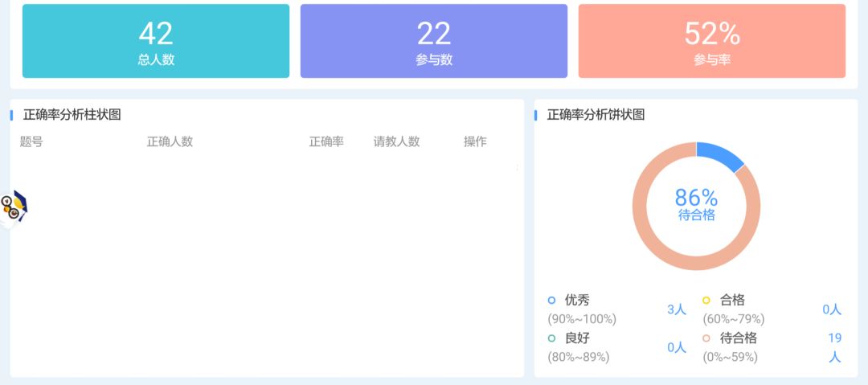This screenshot has height=385, width=868.
Task: Open the 42 总人数 total count card
Action: pos(156,41)
